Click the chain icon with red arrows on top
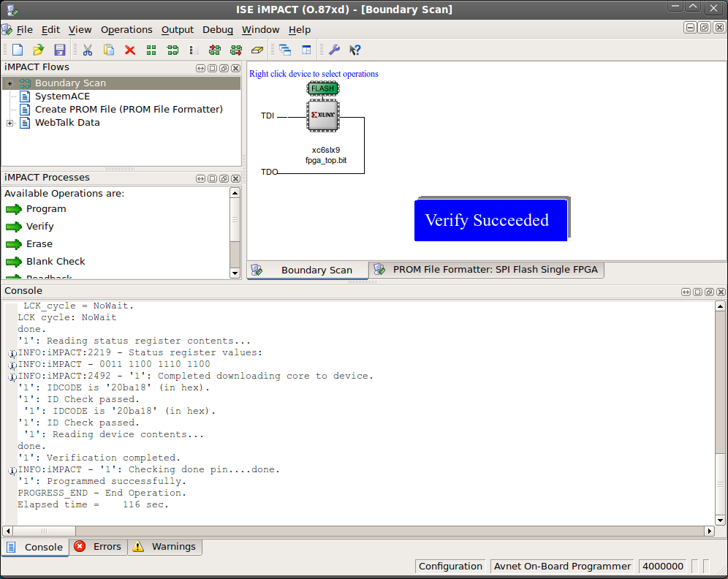Screen dimensions: 728x579 click(x=214, y=50)
